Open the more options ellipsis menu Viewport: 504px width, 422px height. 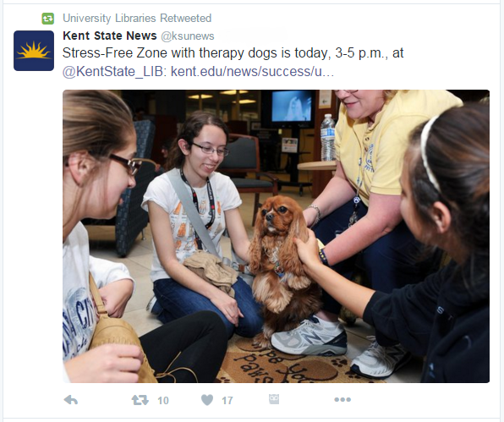pyautogui.click(x=342, y=399)
